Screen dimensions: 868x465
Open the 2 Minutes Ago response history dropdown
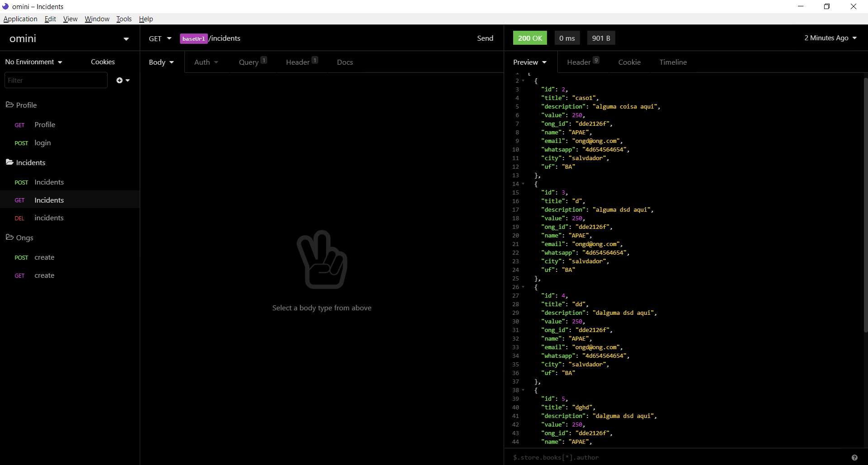click(x=830, y=38)
